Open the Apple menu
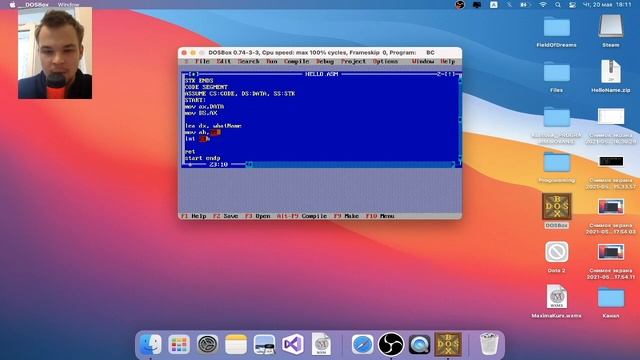The image size is (640, 360). point(12,4)
